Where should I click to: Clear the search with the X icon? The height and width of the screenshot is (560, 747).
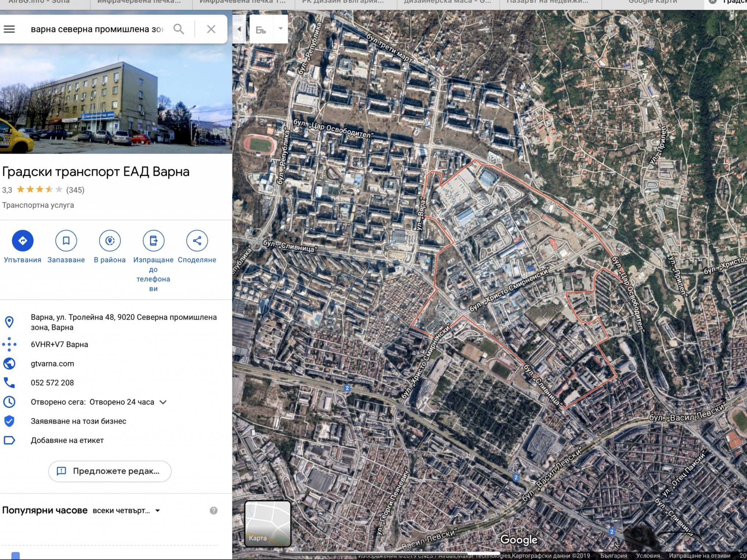(211, 29)
